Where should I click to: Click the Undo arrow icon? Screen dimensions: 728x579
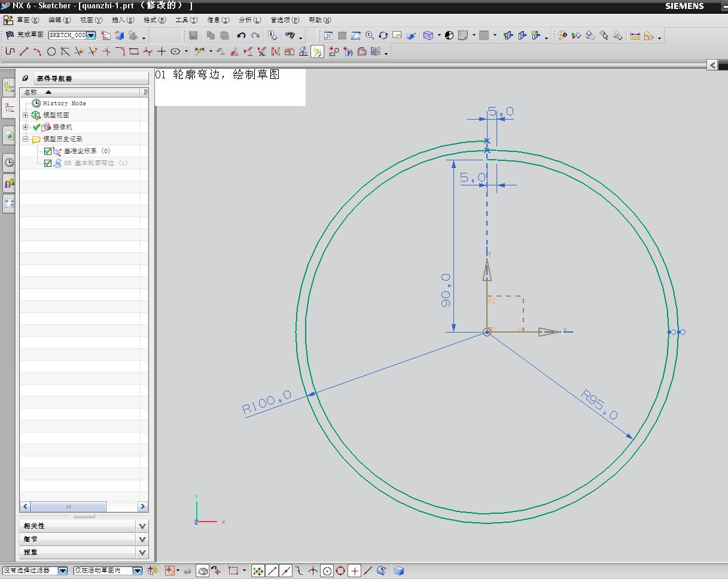click(x=241, y=36)
